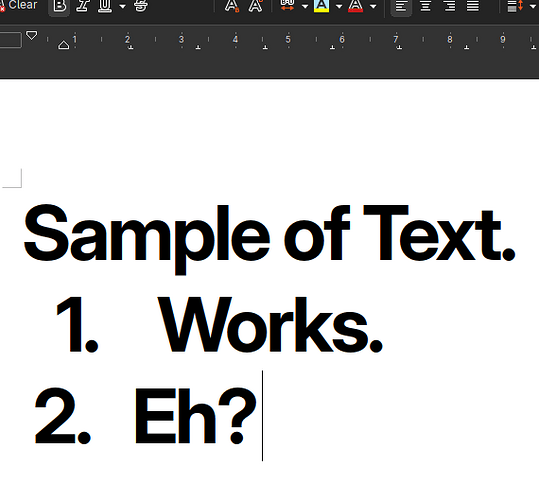Apply Strikethrough to text
Screen dimensions: 539x500
pos(141,6)
